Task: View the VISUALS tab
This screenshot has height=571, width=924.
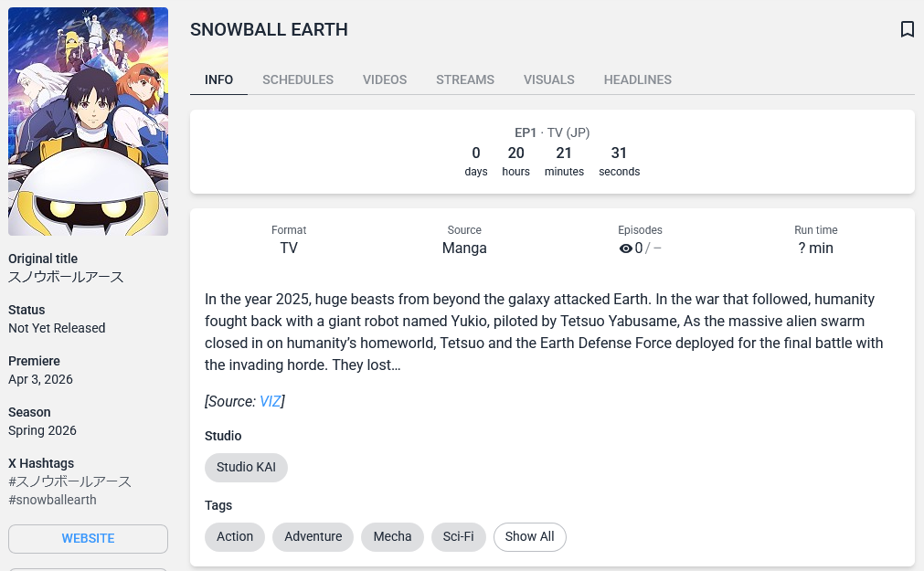Action: click(549, 79)
